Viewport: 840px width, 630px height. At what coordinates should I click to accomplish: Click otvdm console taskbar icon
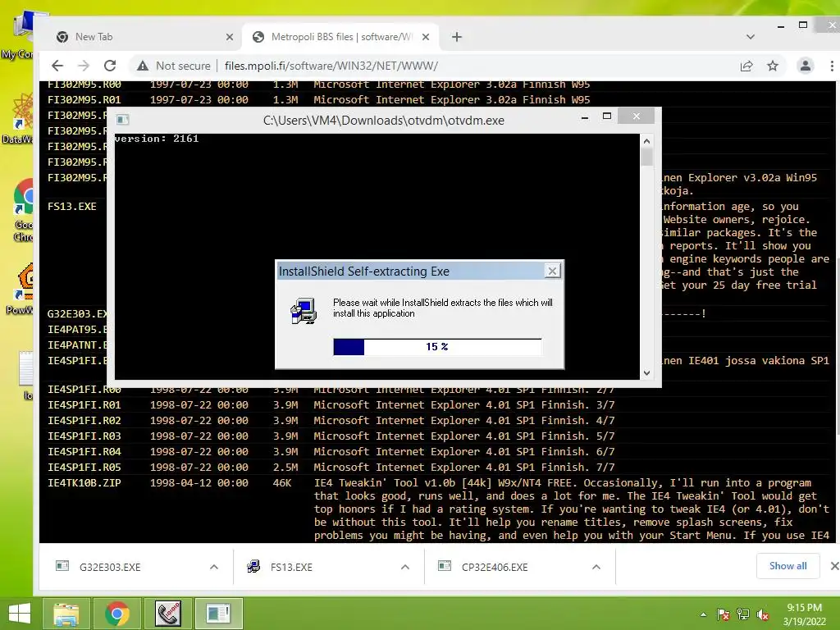click(x=218, y=614)
